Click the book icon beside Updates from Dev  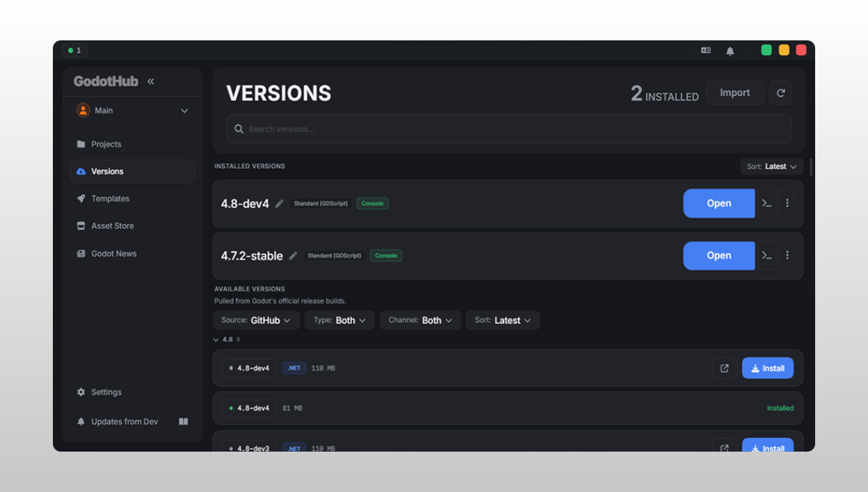(x=184, y=422)
